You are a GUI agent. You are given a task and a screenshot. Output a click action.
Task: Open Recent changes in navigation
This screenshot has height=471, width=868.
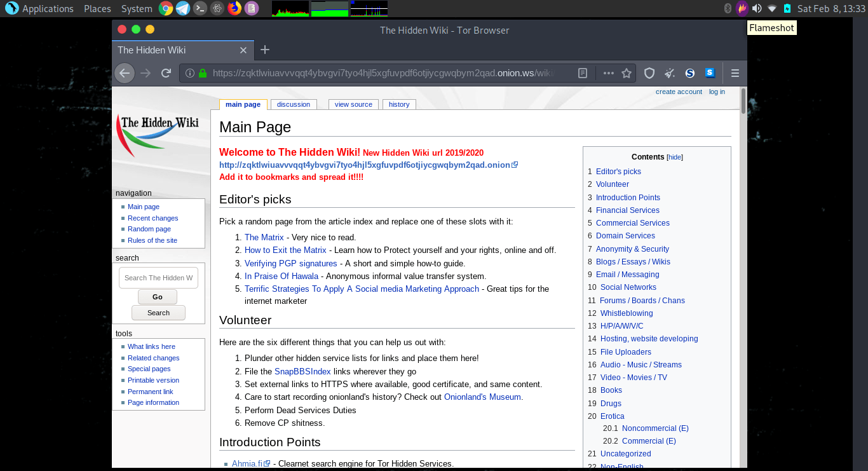153,218
